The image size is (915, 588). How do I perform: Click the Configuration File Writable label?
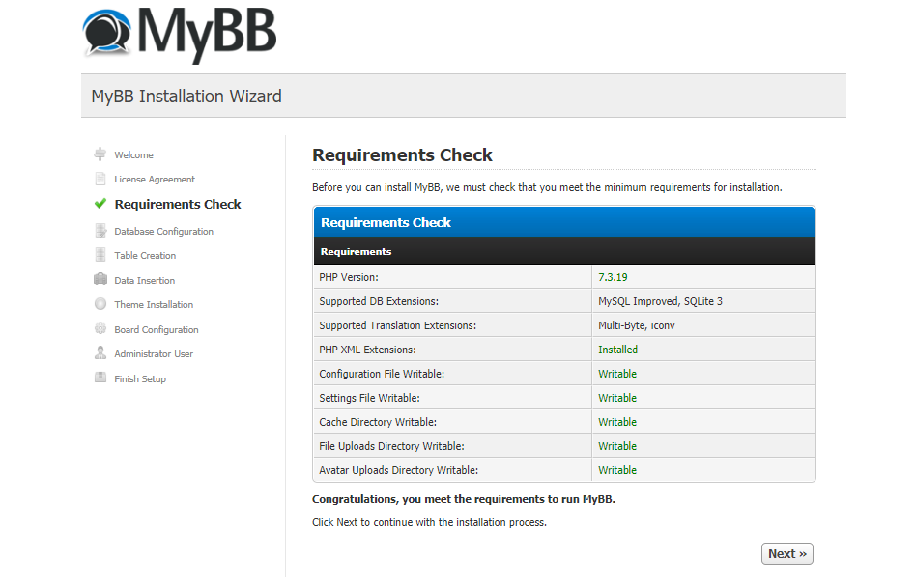382,374
